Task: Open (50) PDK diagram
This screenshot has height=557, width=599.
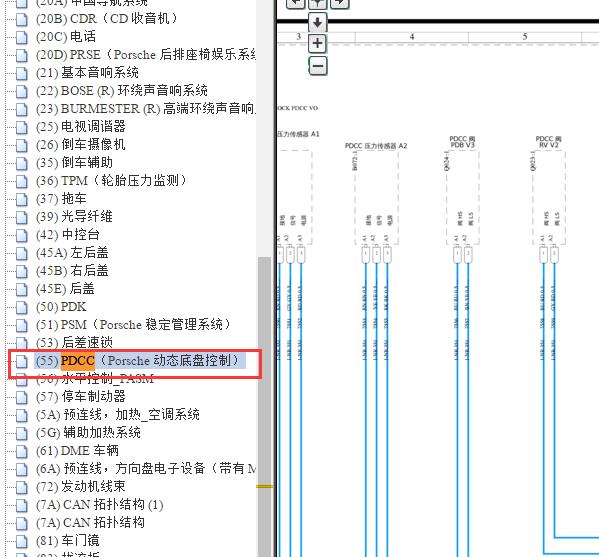Action: [x=61, y=306]
